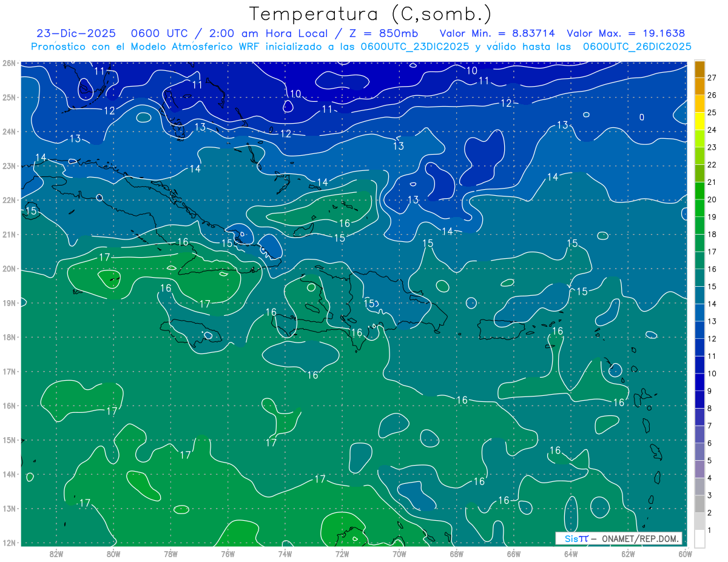
Task: Click the '72W' longitude axis label
Action: (342, 554)
